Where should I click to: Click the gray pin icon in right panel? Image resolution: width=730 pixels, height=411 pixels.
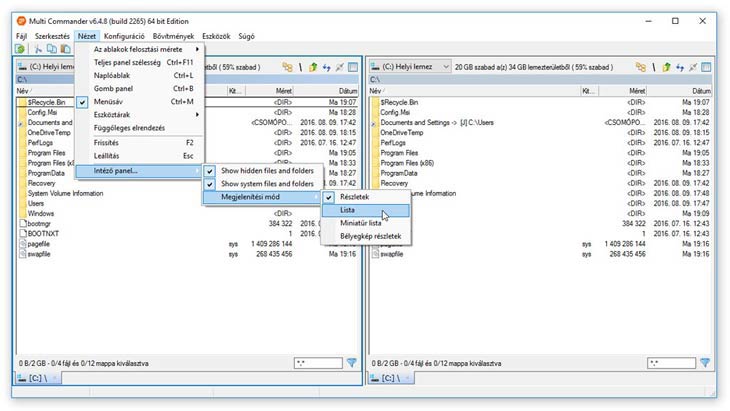693,67
